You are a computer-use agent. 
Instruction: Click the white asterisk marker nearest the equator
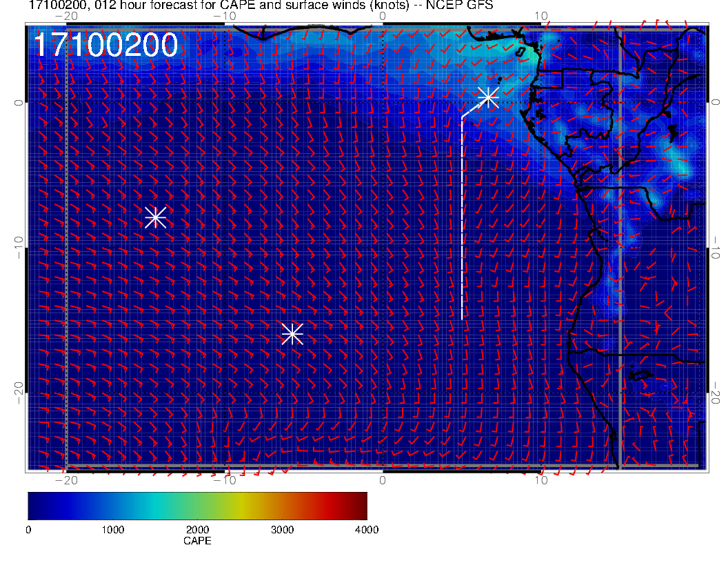488,97
